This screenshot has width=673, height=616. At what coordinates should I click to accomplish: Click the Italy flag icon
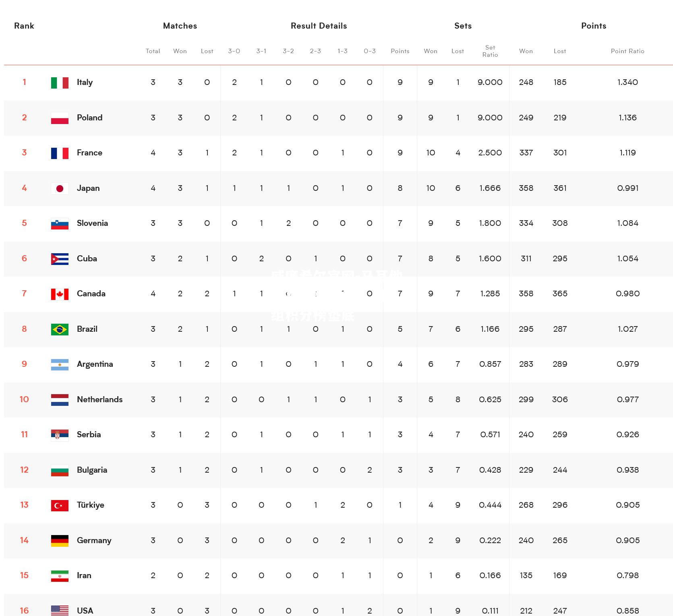60,83
